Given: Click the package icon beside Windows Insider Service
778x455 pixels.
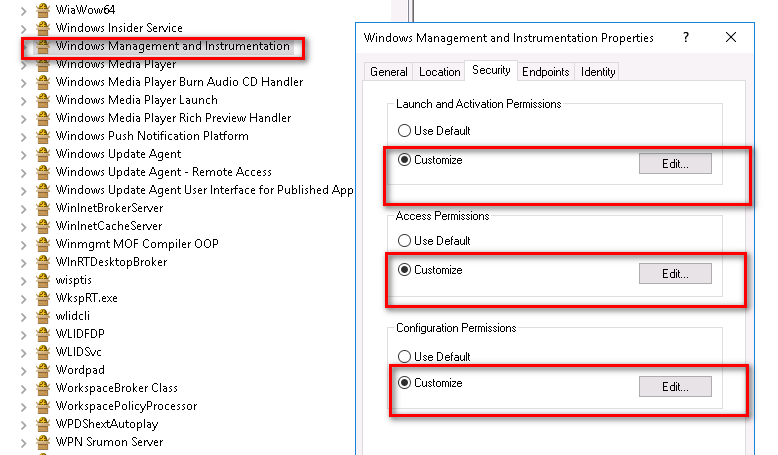Looking at the screenshot, I should [x=43, y=28].
